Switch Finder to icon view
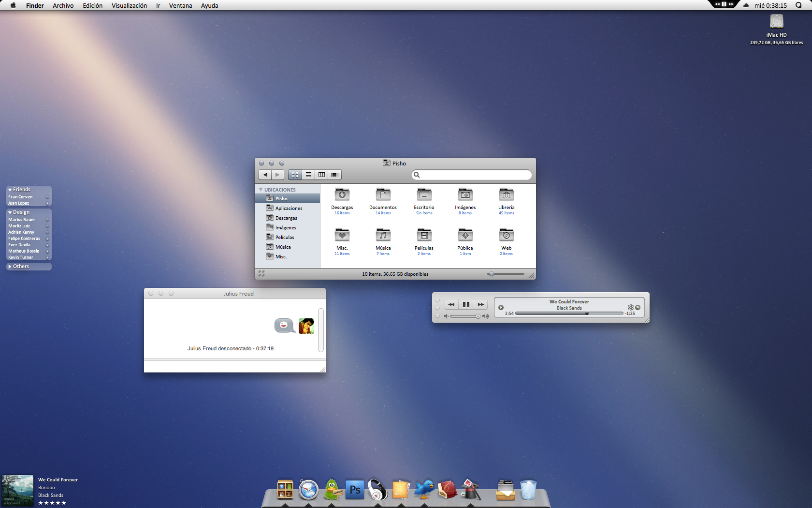 tap(295, 175)
